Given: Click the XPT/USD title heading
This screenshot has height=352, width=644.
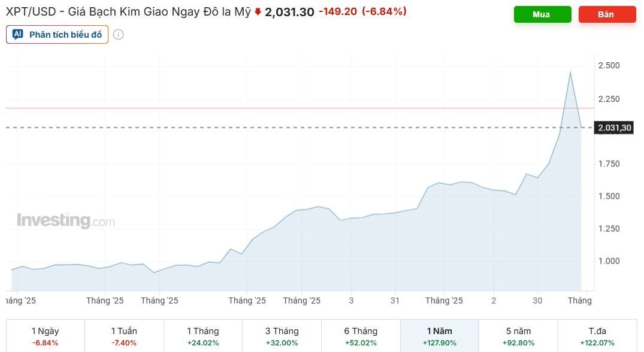Looking at the screenshot, I should coord(128,11).
